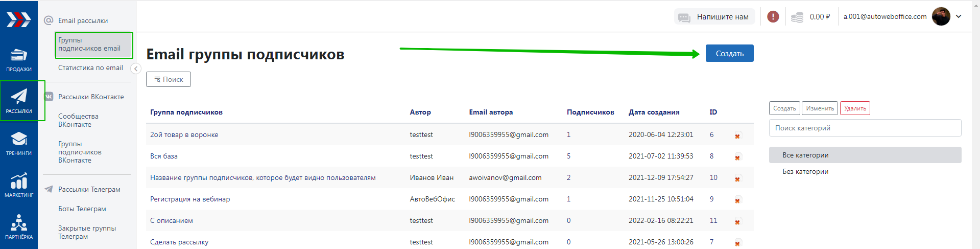This screenshot has width=980, height=249.
Task: Click the blue Создать button
Action: [x=729, y=54]
